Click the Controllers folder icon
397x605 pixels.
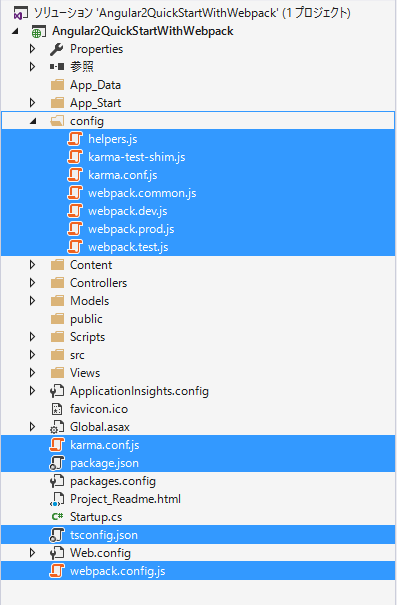(x=57, y=283)
